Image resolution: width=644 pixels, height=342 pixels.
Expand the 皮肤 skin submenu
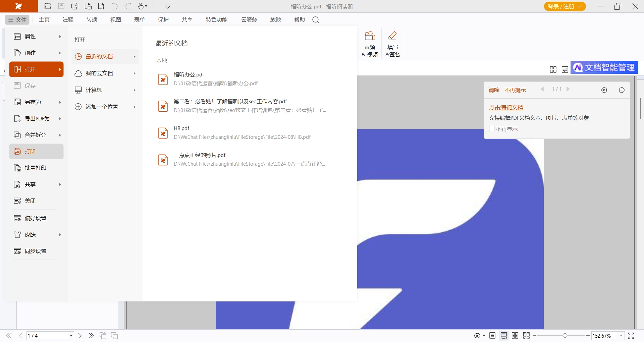click(x=37, y=235)
